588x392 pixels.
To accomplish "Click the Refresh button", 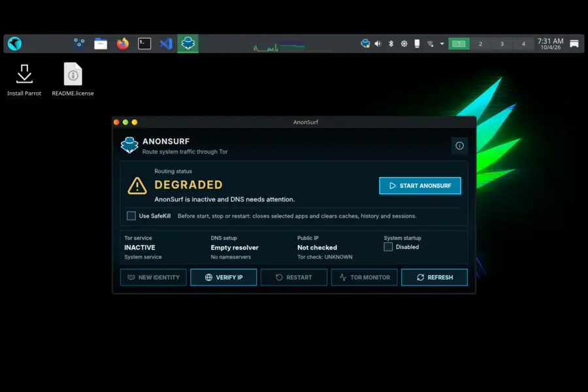I will [434, 277].
